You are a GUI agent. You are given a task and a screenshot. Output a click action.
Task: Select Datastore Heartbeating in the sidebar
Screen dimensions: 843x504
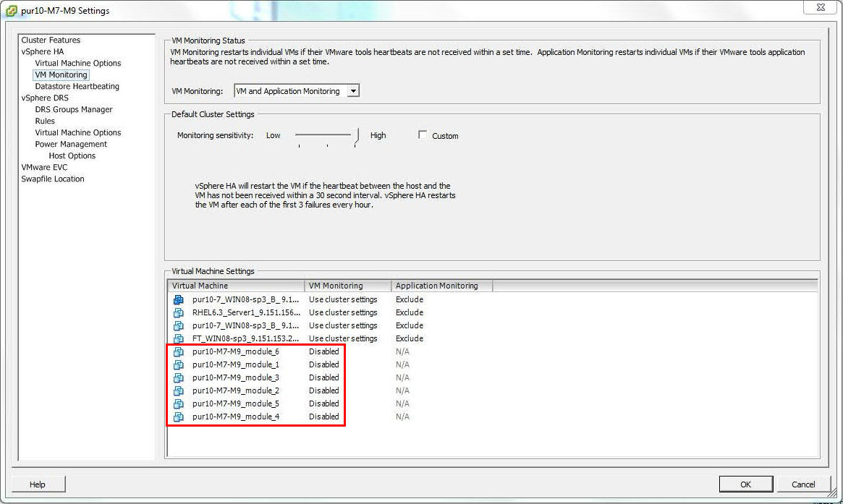(76, 86)
